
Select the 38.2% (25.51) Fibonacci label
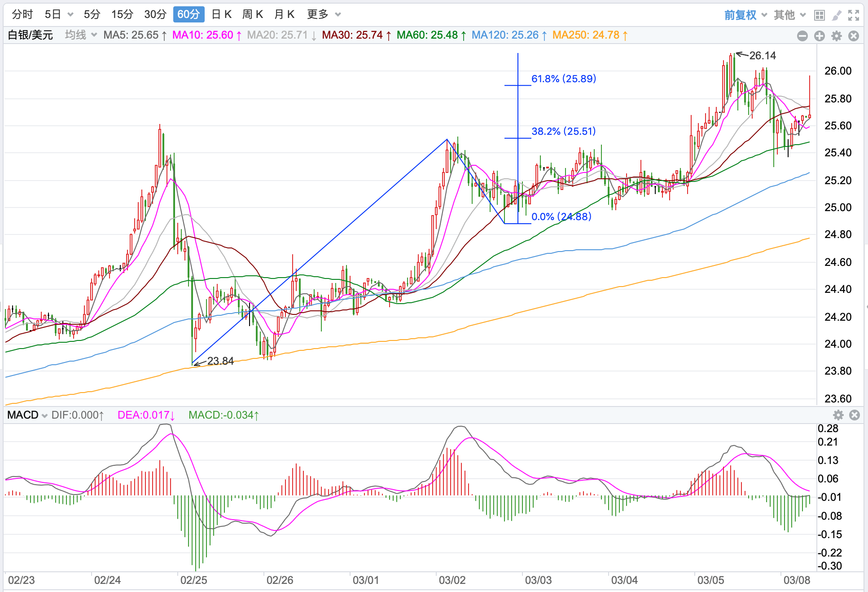pos(564,131)
